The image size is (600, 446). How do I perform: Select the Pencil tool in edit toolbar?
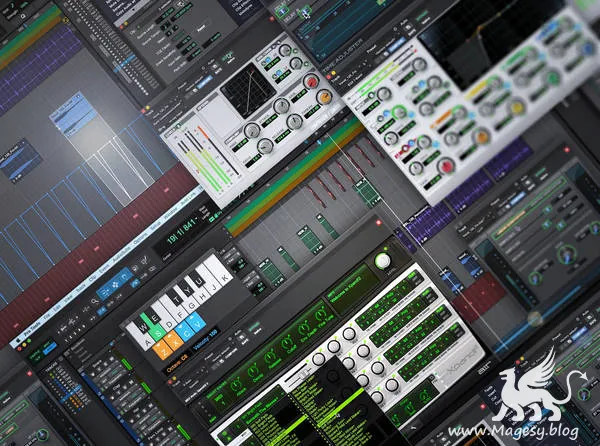pyautogui.click(x=145, y=261)
